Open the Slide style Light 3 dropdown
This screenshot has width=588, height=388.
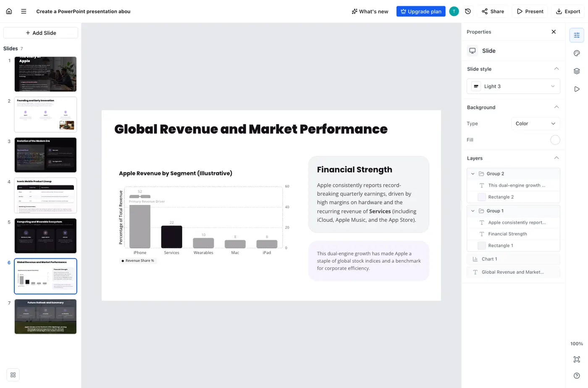coord(513,87)
